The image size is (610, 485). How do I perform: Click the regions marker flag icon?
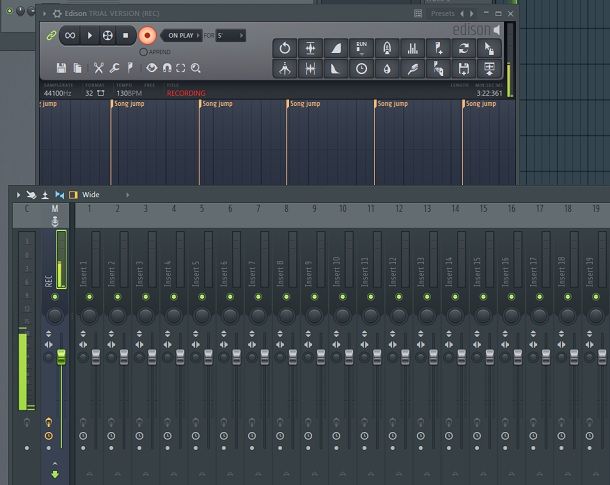130,68
